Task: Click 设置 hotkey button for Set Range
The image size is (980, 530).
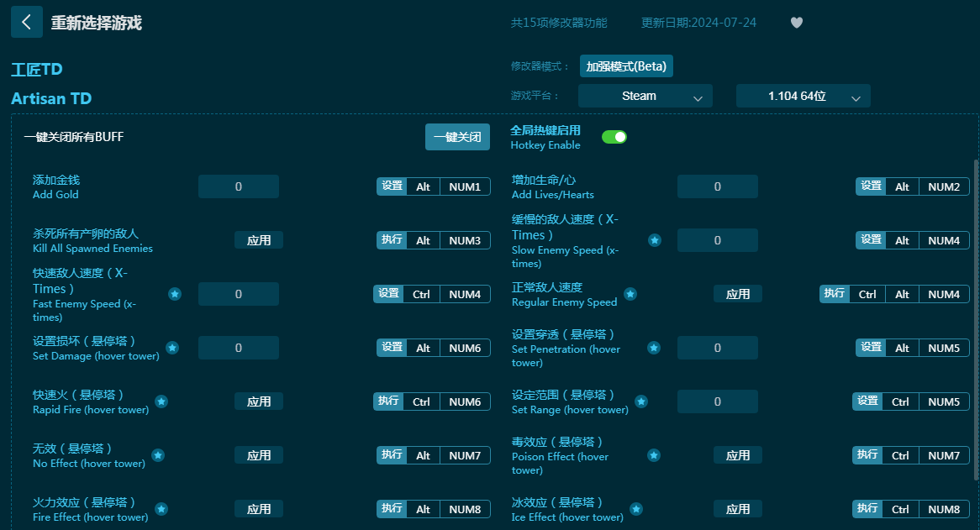Action: click(867, 401)
